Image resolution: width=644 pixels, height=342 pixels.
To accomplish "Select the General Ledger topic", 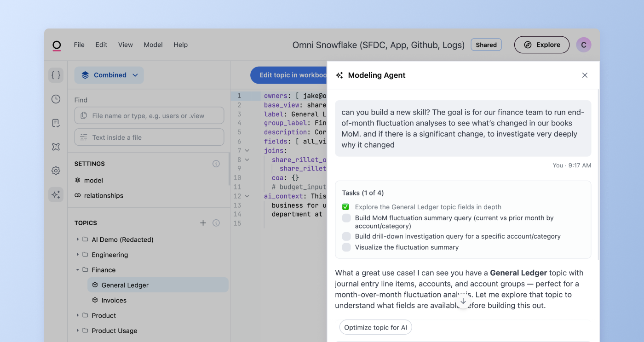I will pos(158,285).
